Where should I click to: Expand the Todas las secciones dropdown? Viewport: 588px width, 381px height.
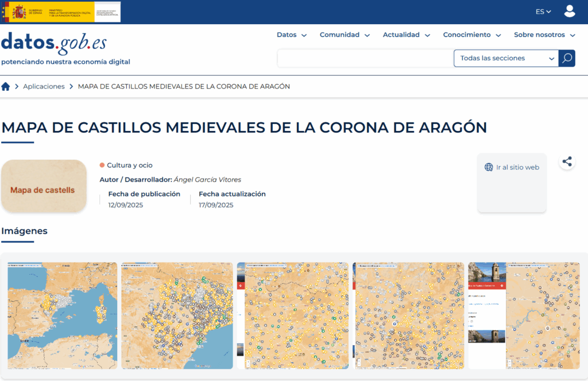click(506, 58)
